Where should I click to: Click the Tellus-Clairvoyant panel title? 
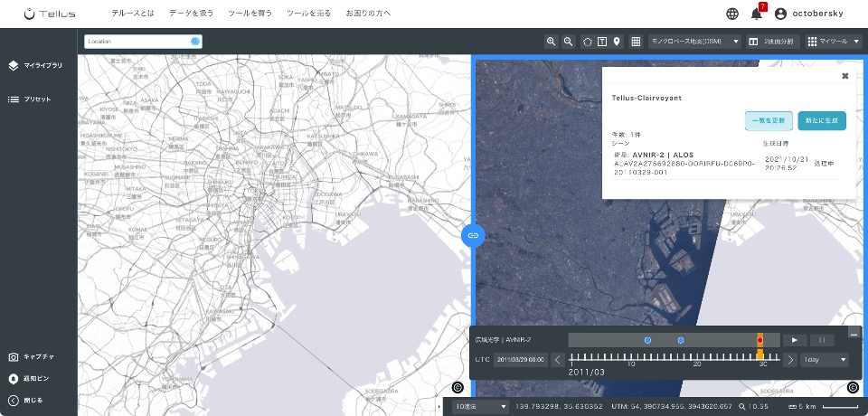tap(646, 98)
